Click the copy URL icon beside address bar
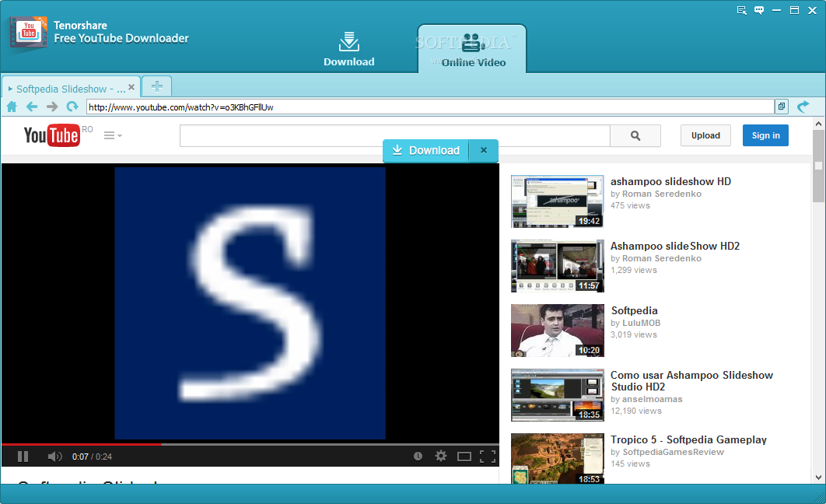Screen dimensions: 826x504 pyautogui.click(x=782, y=107)
